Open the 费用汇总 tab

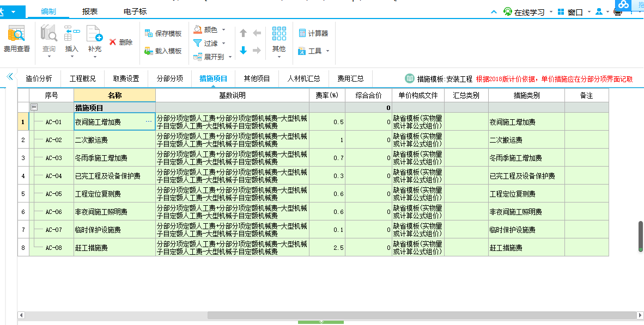pos(350,78)
